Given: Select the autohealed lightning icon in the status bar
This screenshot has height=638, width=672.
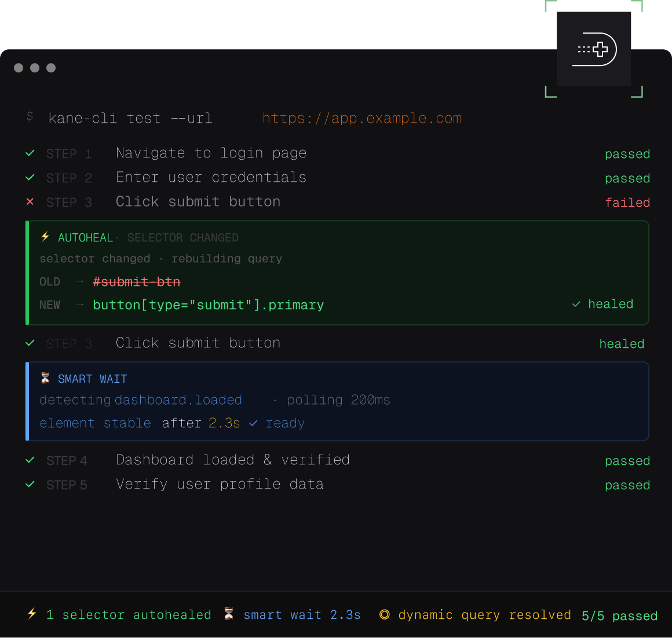Looking at the screenshot, I should (x=32, y=615).
